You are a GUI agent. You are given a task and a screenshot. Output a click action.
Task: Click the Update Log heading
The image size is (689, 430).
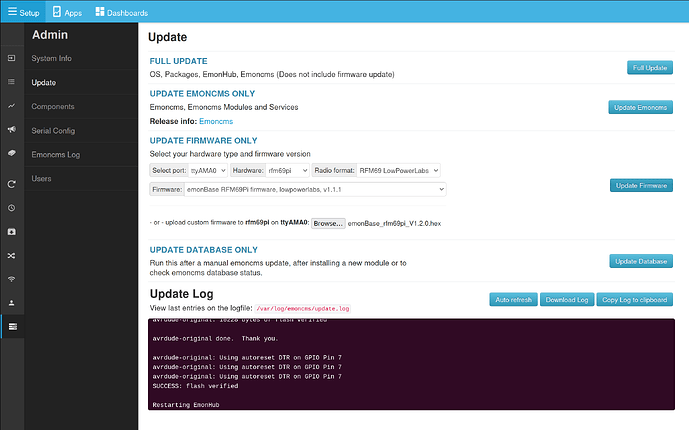click(181, 294)
